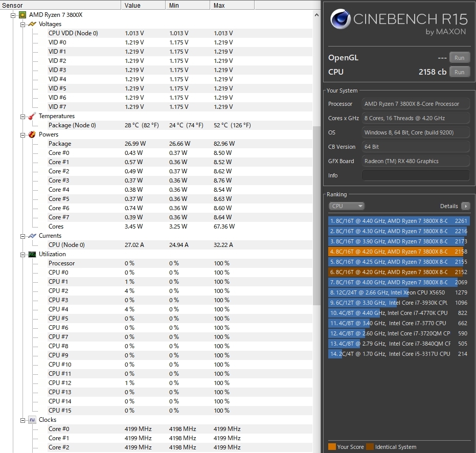
Task: Collapse the Powers section
Action: point(23,135)
